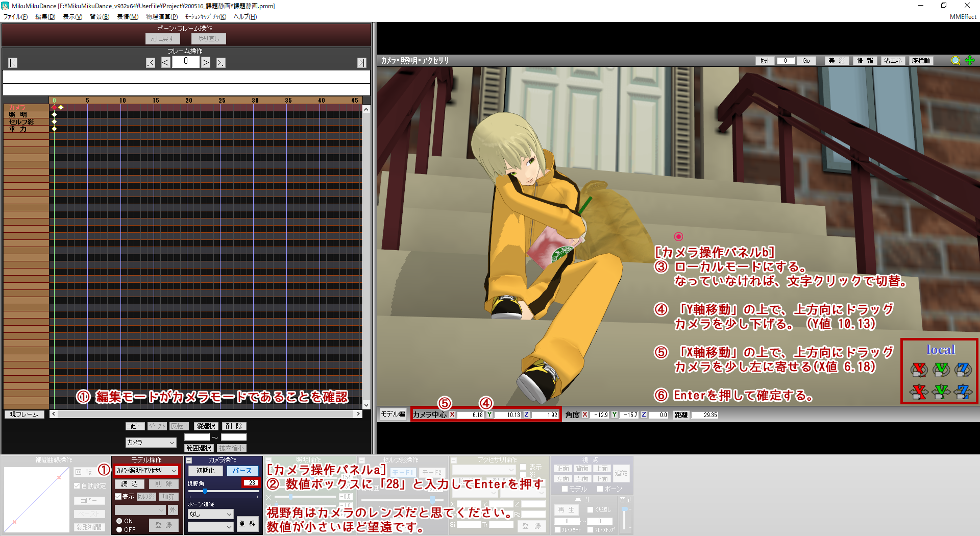Click the X-axis move camera icon
Viewport: 980px width, 536px height.
(919, 392)
